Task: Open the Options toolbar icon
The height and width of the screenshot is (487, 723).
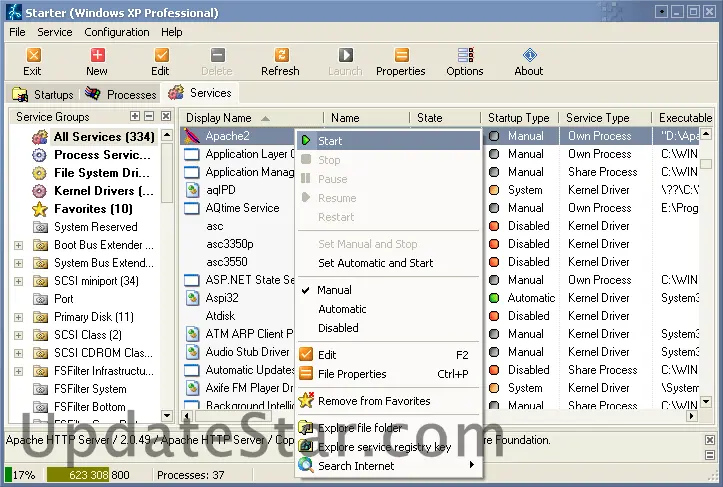Action: click(x=464, y=61)
